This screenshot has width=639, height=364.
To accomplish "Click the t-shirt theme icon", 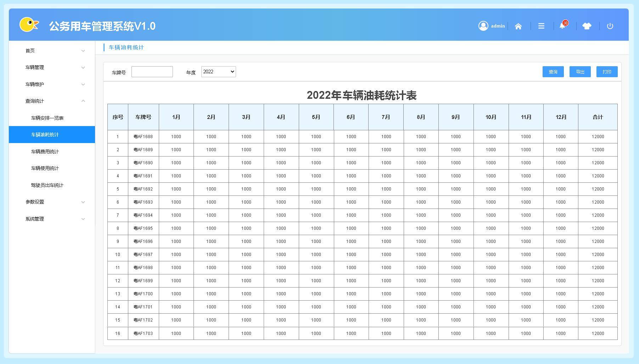I will pyautogui.click(x=587, y=26).
